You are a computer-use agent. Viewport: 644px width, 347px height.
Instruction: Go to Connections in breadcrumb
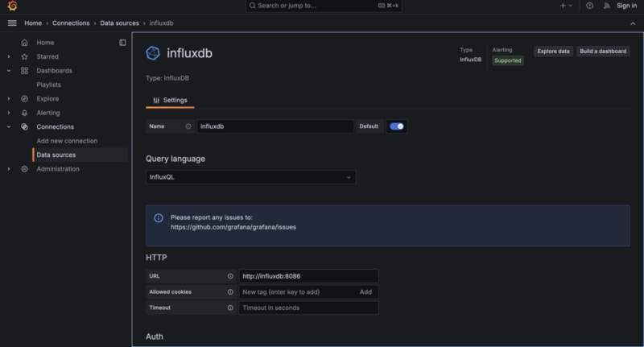tap(71, 23)
